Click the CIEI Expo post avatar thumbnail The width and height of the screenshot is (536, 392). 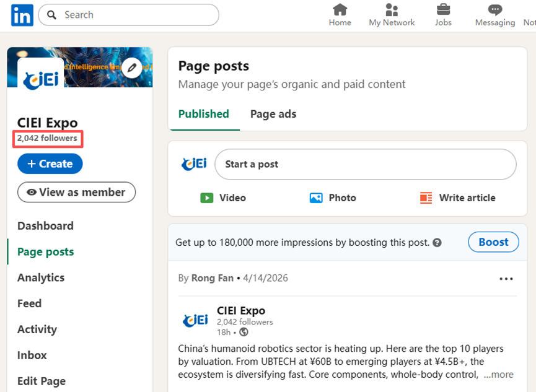(x=195, y=320)
